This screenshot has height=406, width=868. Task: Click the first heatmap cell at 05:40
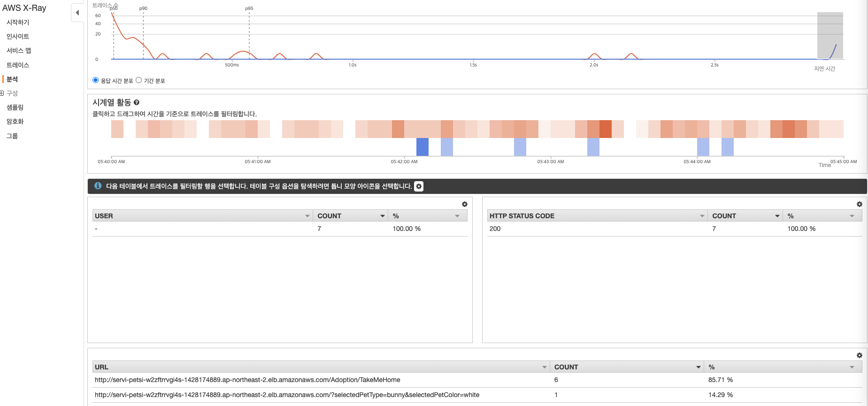tap(117, 129)
